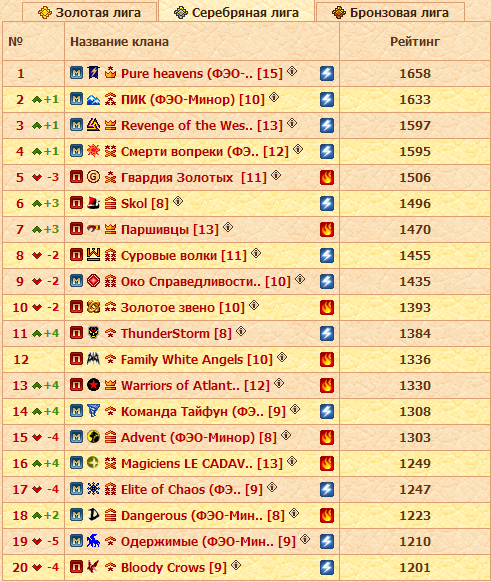The image size is (491, 582).
Task: Click the fire icon in the Гвардия Золотых row
Action: 327,177
